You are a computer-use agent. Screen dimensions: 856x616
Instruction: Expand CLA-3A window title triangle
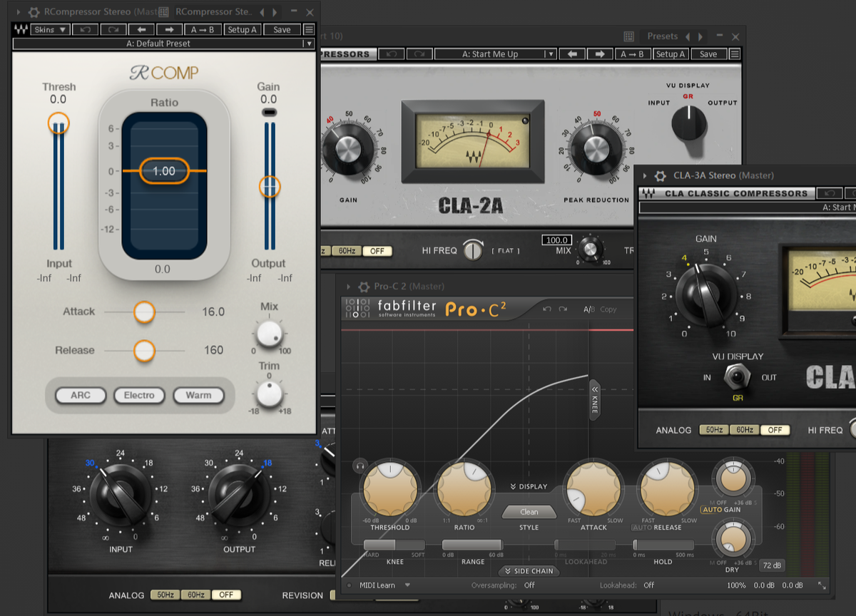click(645, 175)
